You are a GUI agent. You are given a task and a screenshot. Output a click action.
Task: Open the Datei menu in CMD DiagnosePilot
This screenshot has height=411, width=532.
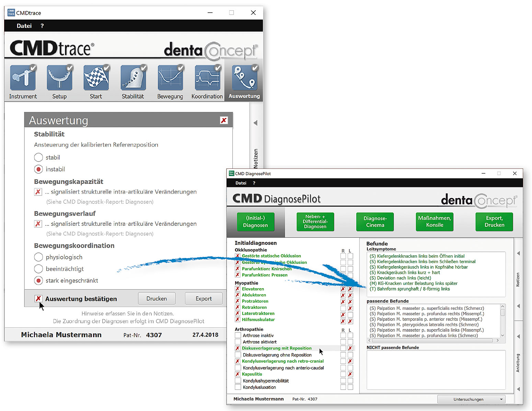pos(241,183)
